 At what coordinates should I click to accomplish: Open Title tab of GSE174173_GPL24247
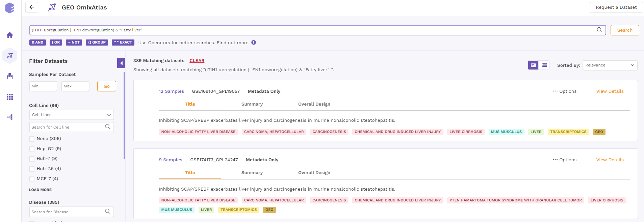(x=190, y=173)
